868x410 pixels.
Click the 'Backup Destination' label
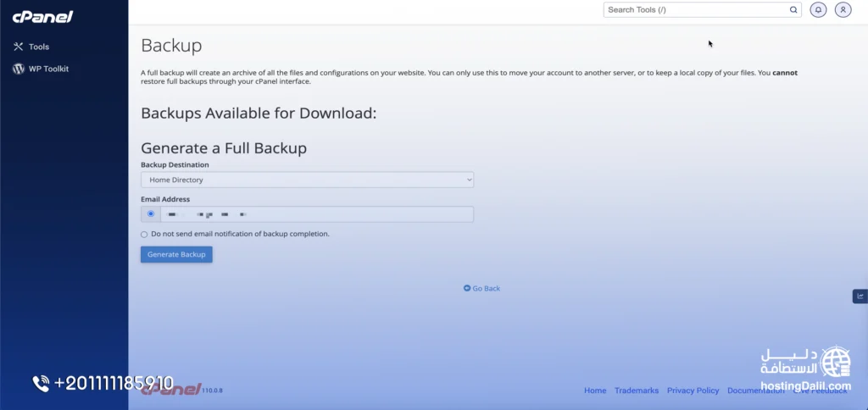pos(175,165)
